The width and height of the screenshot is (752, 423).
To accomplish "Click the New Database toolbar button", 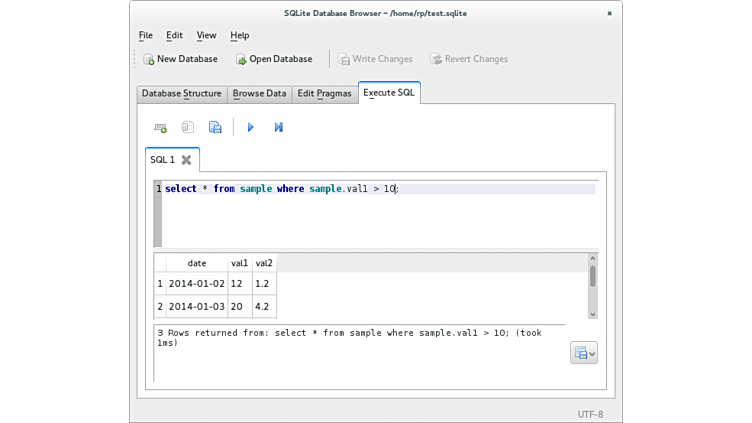I will click(x=180, y=59).
